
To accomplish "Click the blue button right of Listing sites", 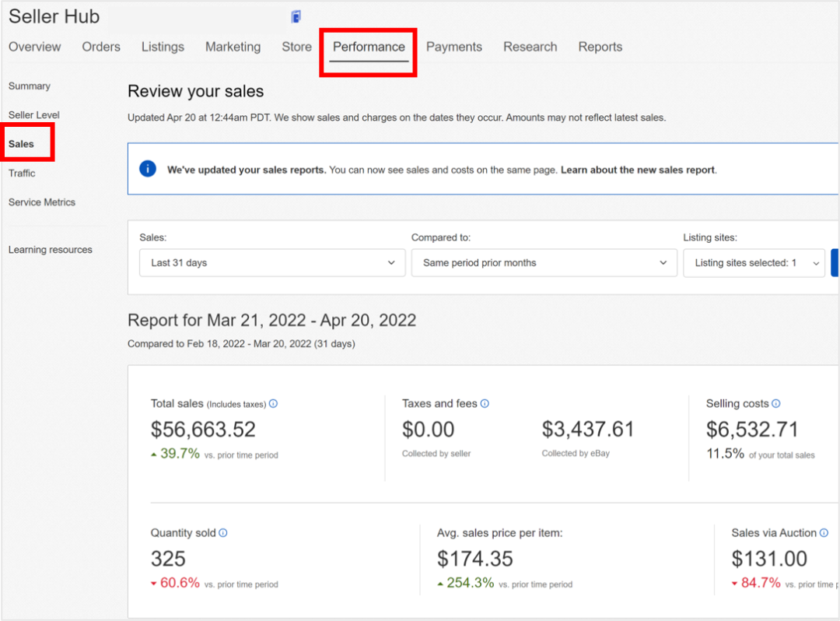I will pos(835,263).
